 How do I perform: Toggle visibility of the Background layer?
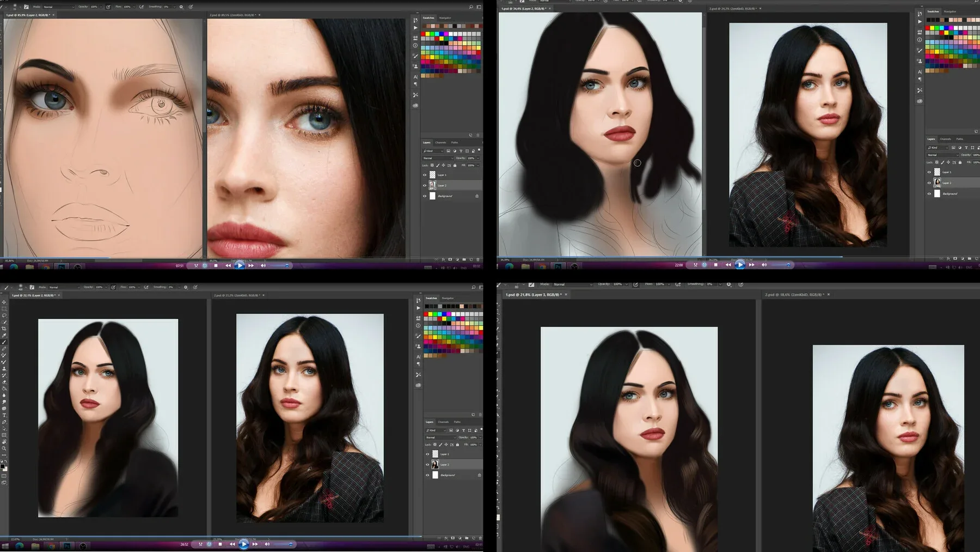pyautogui.click(x=427, y=475)
